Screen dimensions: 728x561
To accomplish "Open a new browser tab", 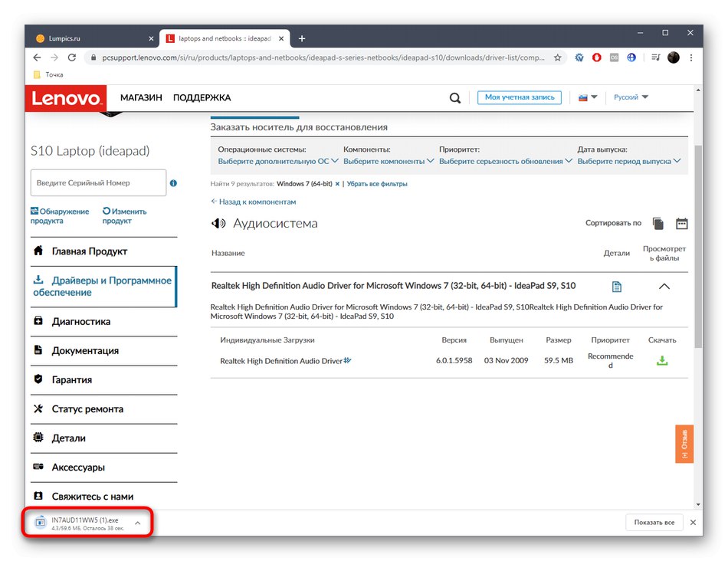I will (302, 38).
